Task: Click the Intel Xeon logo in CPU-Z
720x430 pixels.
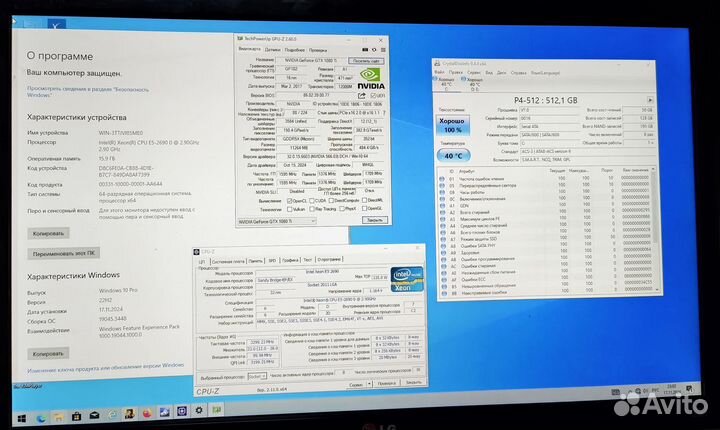Action: (407, 279)
